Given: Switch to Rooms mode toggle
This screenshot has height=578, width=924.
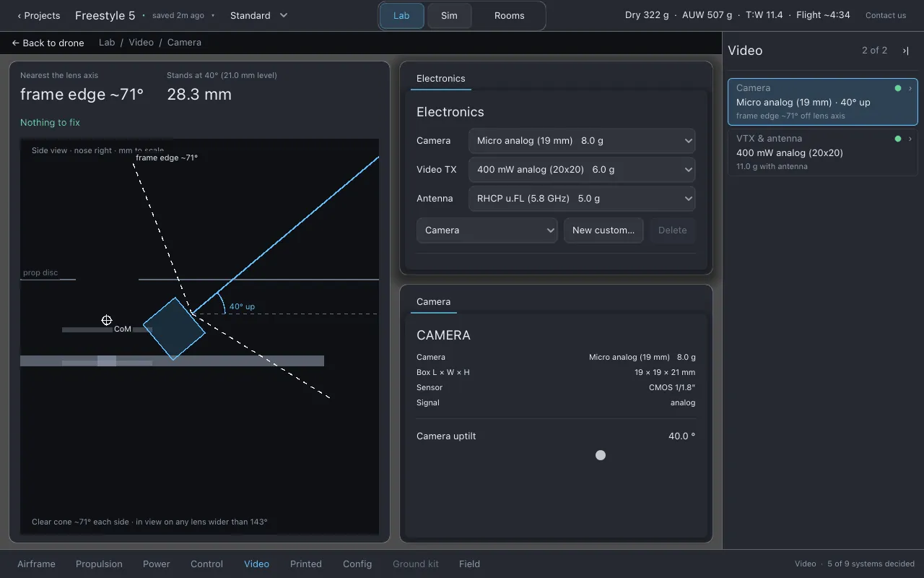Looking at the screenshot, I should [509, 15].
